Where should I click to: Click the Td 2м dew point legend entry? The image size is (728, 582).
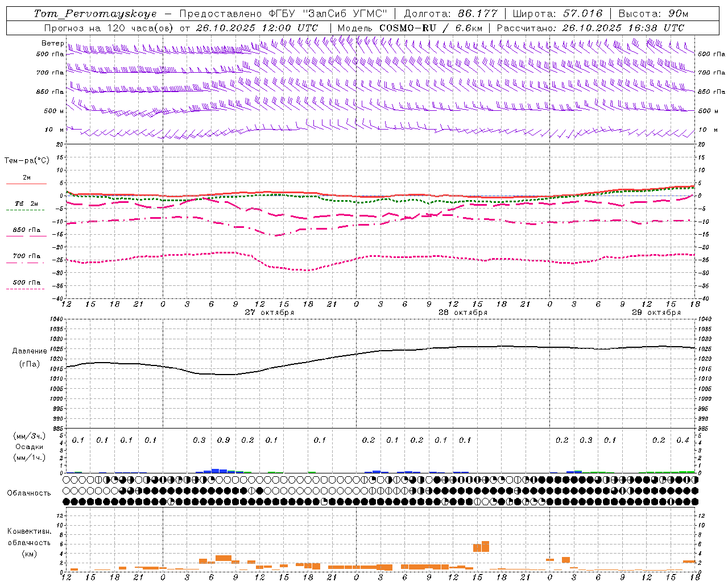(26, 203)
